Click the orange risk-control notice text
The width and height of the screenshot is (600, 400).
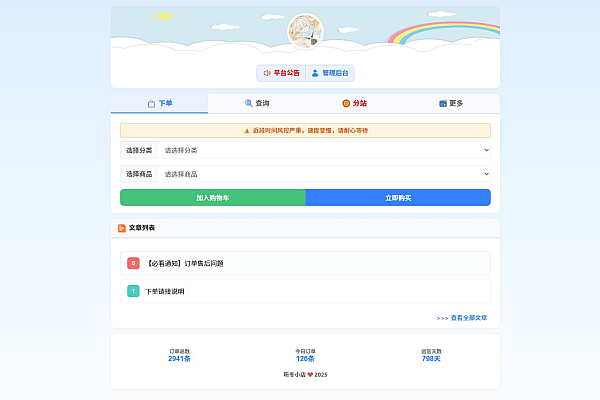click(x=310, y=131)
